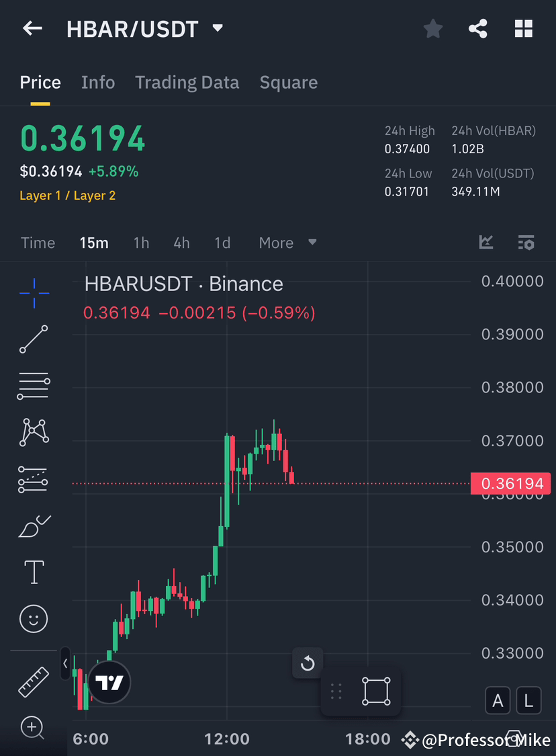Select the XABCD pattern tool
The width and height of the screenshot is (556, 756).
click(x=34, y=432)
